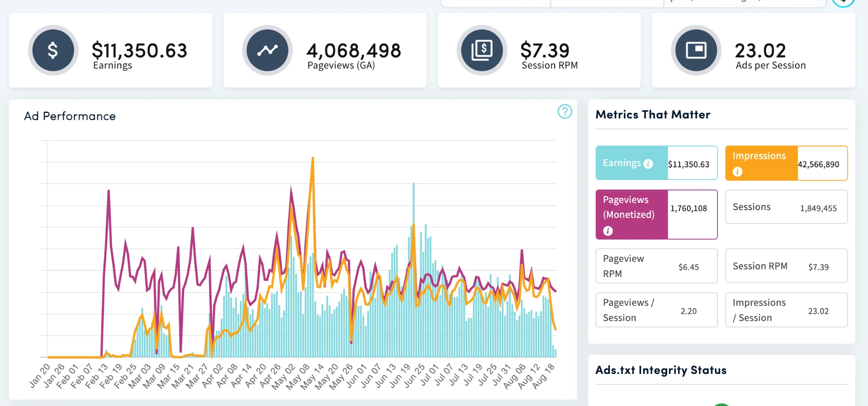
Task: Click the $11,350.63 Earnings summary card
Action: click(111, 50)
